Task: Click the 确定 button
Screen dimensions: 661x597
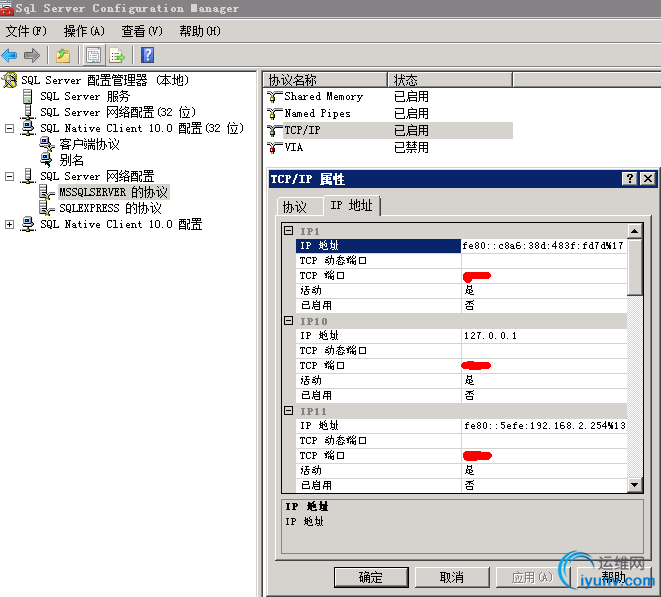Action: point(371,577)
